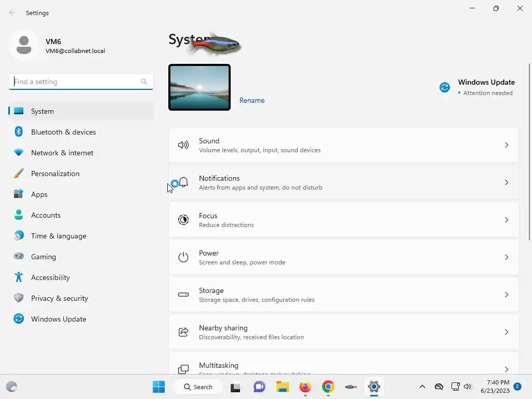Expand the Sound row chevron
532x399 pixels.
tap(506, 145)
